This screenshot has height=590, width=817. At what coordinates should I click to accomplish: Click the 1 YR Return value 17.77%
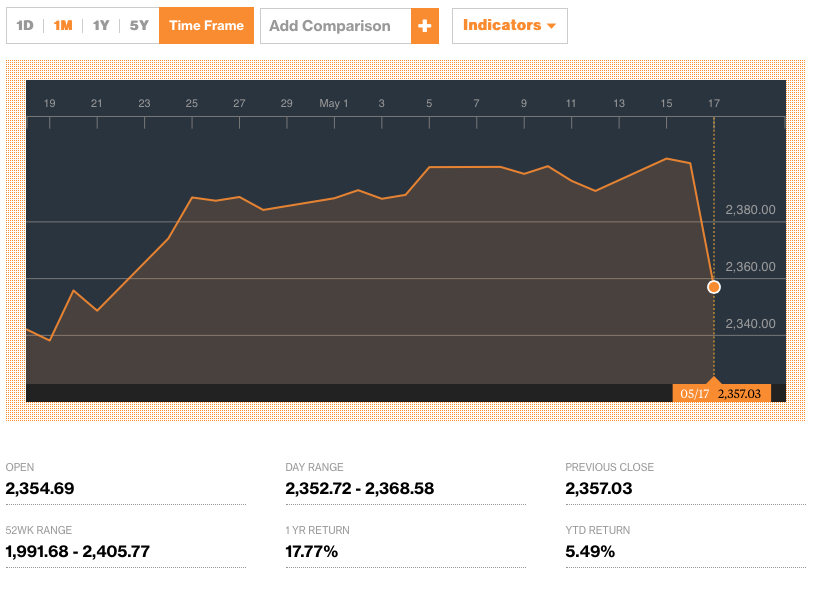pos(312,552)
